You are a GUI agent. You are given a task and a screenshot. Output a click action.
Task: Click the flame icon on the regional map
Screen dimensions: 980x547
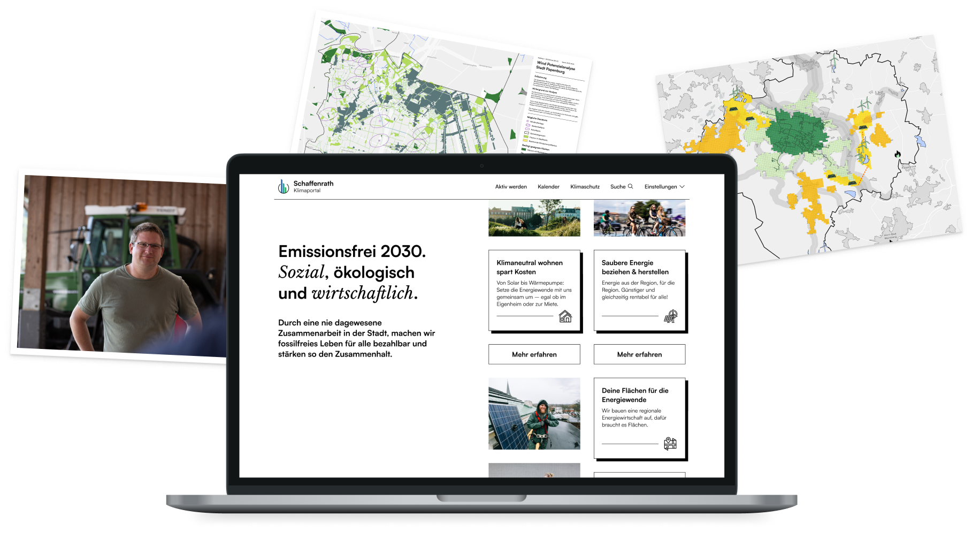[898, 154]
